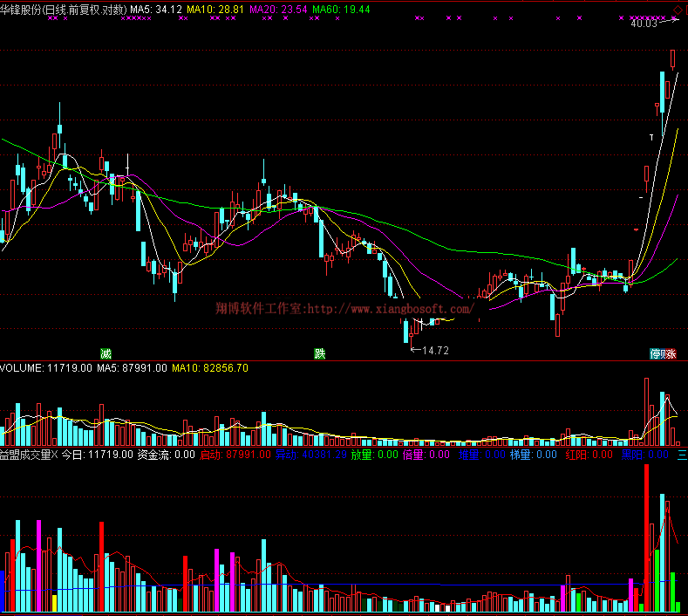
Task: Select the green MA60: 19.44 label
Action: pyautogui.click(x=341, y=10)
